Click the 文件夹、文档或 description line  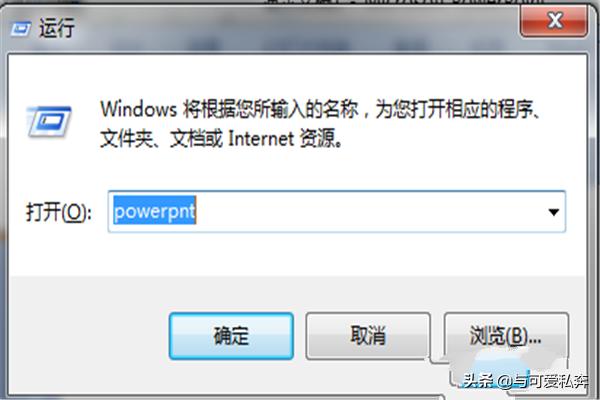[161, 138]
